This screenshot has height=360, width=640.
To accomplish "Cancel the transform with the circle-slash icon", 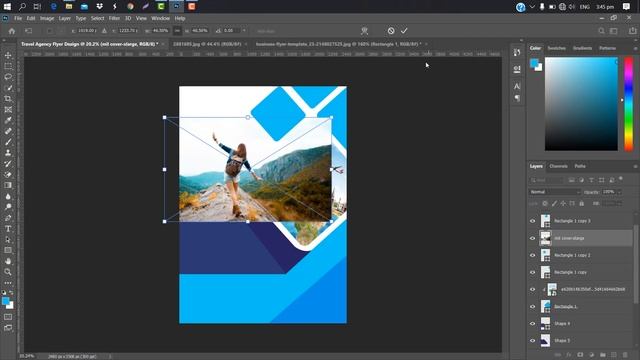I will tap(391, 31).
